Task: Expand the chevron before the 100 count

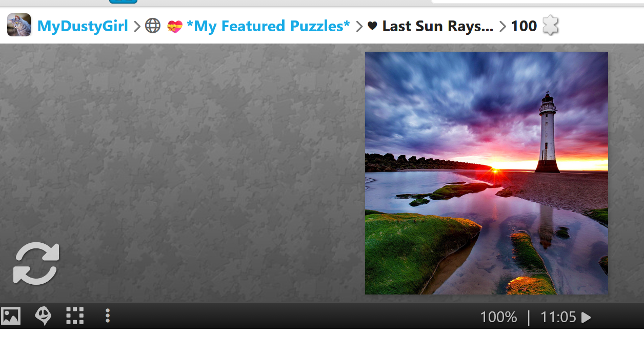Action: pyautogui.click(x=502, y=26)
